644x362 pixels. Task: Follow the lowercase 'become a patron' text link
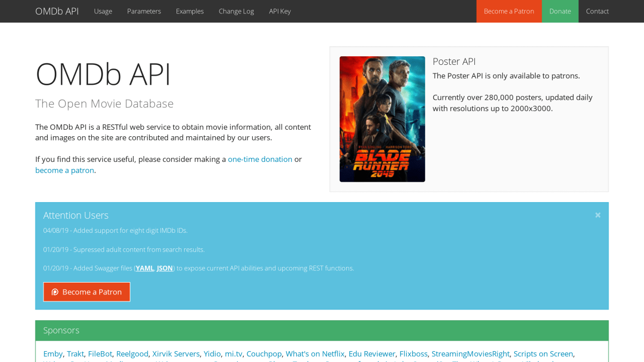click(x=64, y=171)
